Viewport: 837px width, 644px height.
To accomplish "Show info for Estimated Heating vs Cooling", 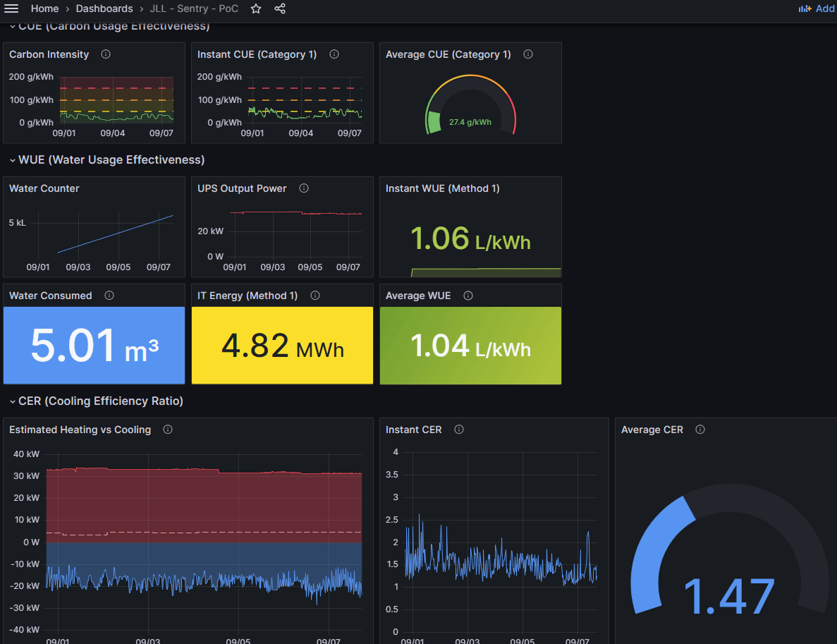I will tap(168, 430).
